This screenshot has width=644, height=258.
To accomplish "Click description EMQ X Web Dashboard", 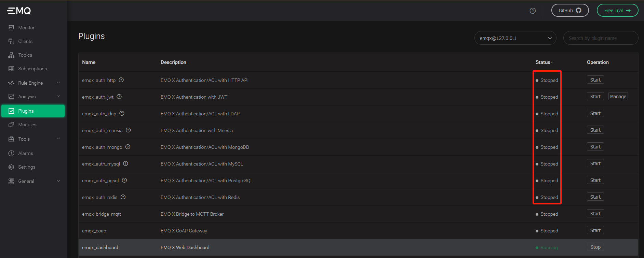I will tap(185, 247).
